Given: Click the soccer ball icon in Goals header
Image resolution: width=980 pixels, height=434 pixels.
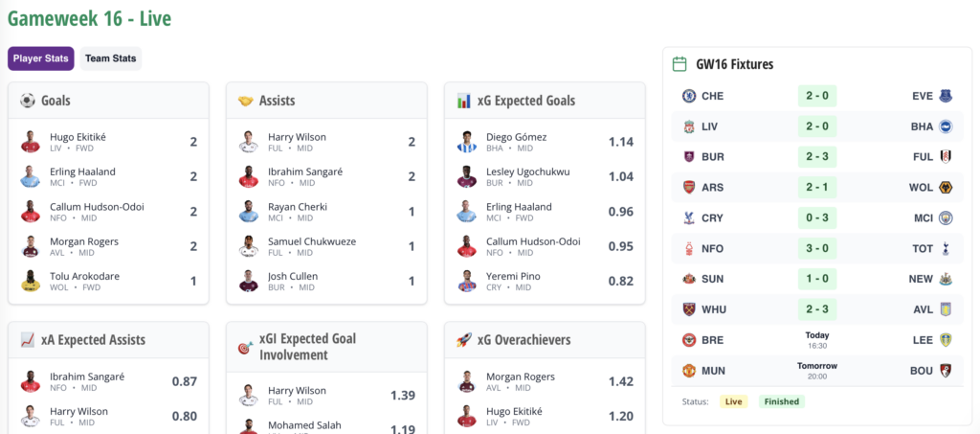Looking at the screenshot, I should point(27,101).
